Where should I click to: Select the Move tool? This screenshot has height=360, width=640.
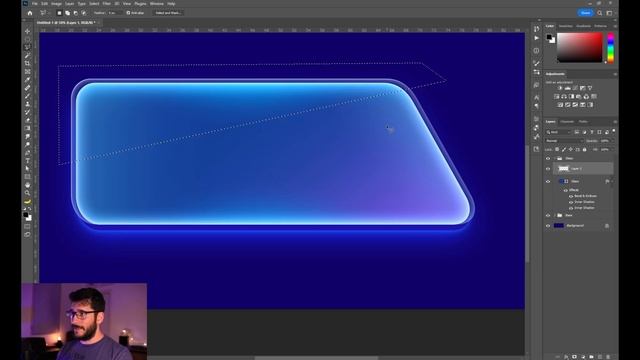pos(27,31)
